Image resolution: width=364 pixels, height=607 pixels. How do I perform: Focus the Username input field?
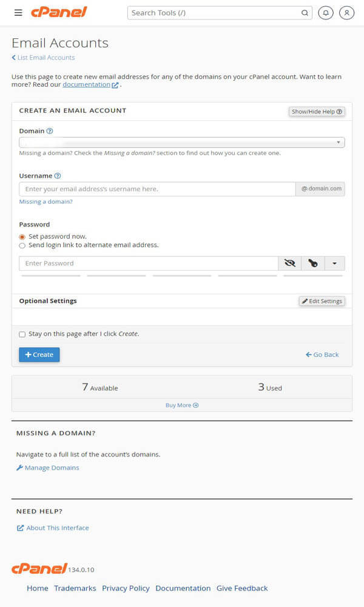pos(157,189)
